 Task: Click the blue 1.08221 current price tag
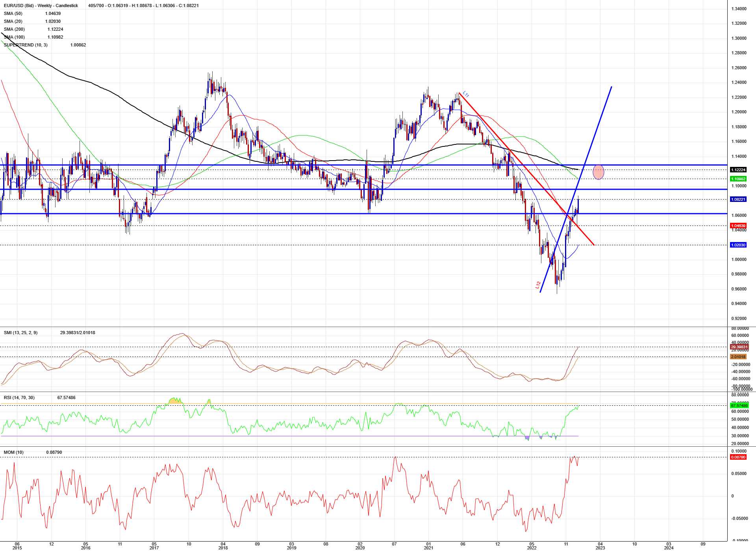(738, 200)
